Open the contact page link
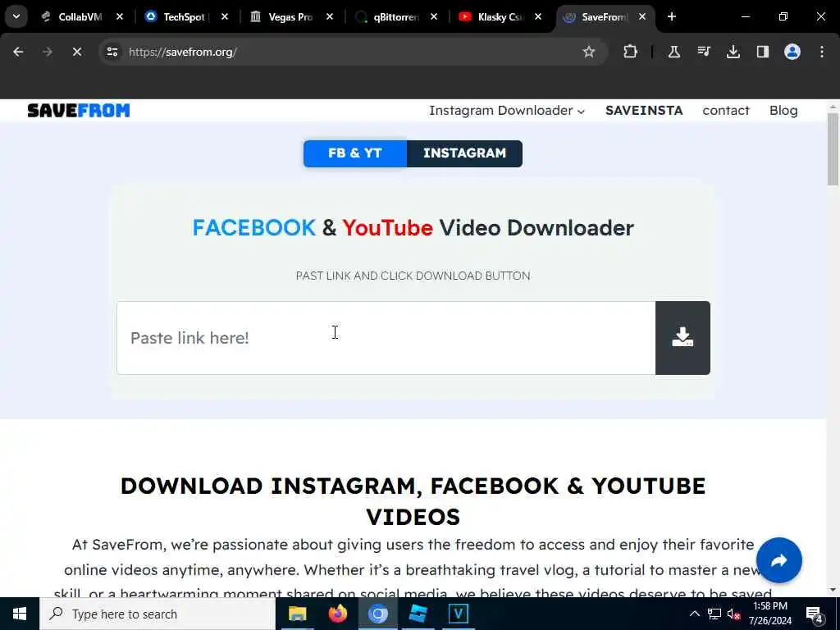This screenshot has height=630, width=840. (726, 111)
